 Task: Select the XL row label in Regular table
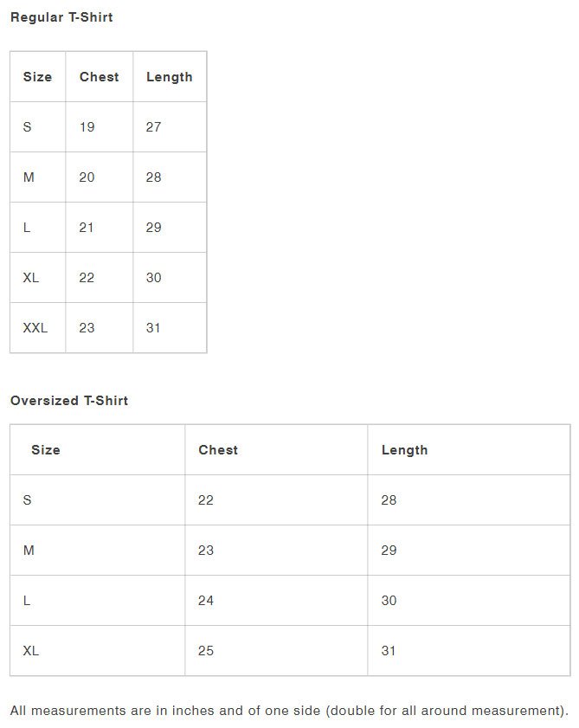[31, 278]
